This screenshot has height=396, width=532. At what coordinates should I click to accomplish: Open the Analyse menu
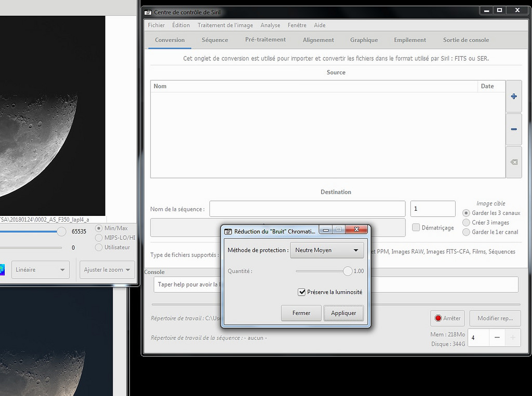(x=270, y=25)
